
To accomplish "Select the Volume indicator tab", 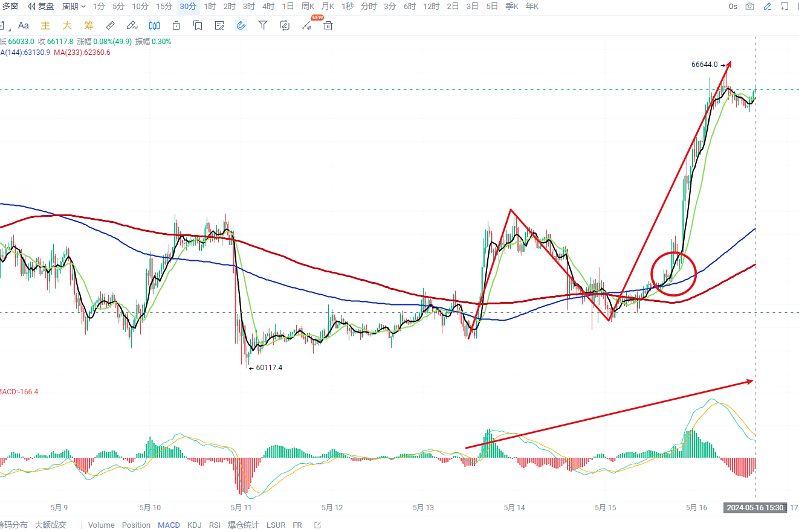I will pos(101,525).
